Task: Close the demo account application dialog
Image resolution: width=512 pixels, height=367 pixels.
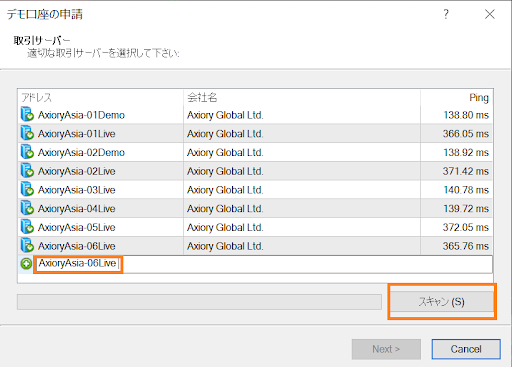Action: pyautogui.click(x=490, y=14)
